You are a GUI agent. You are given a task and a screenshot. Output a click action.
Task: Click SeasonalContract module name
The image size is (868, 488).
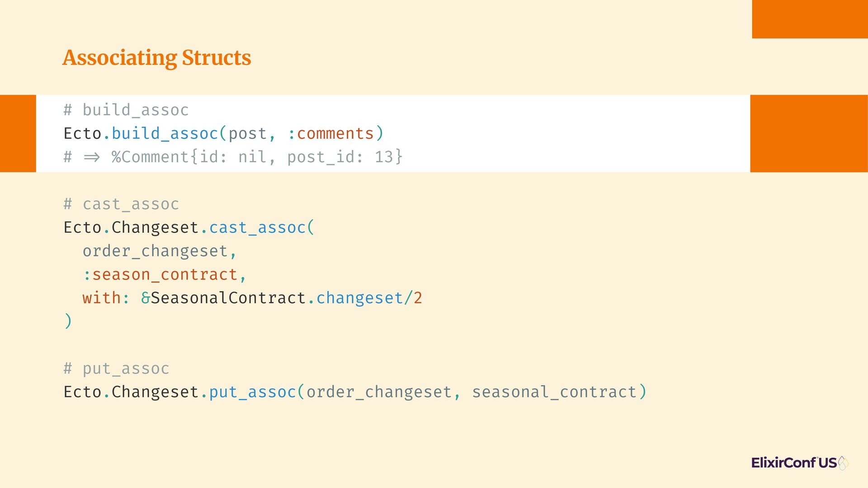tap(228, 298)
